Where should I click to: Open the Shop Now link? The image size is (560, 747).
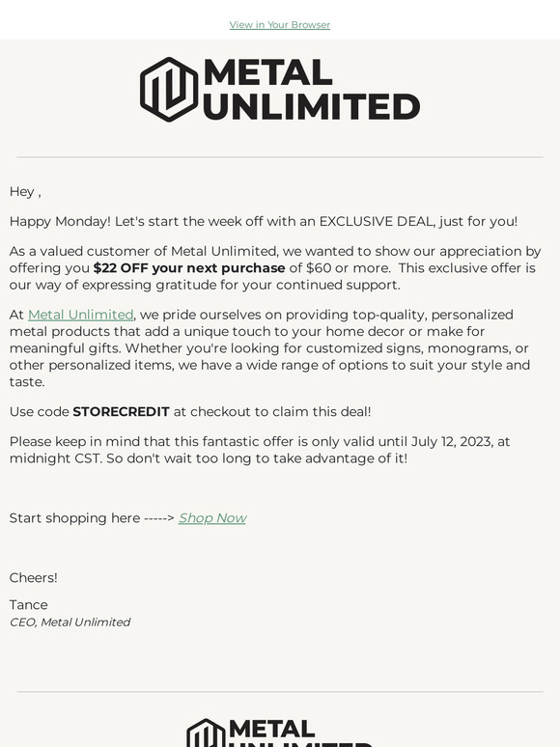tap(212, 518)
